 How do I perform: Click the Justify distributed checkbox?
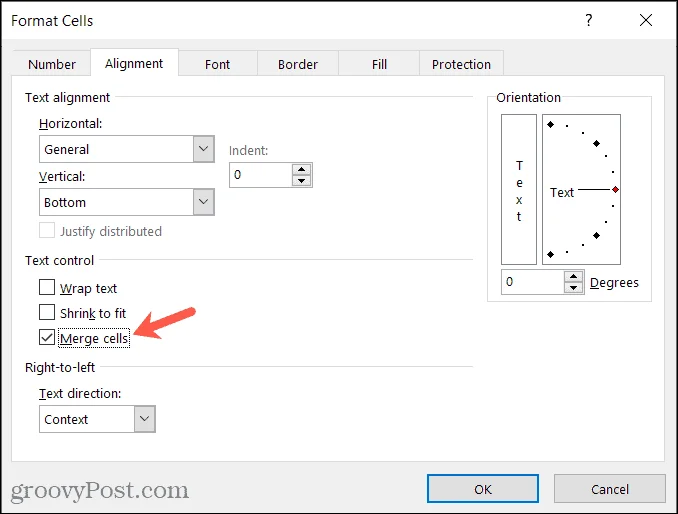coord(47,230)
